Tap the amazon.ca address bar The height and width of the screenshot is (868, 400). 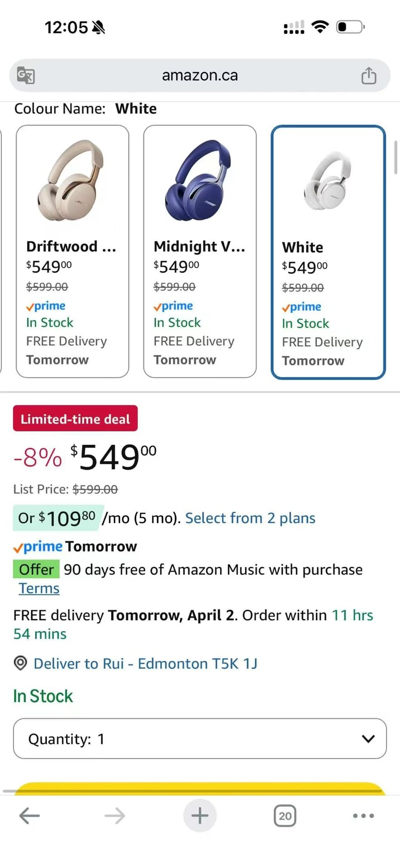[200, 75]
